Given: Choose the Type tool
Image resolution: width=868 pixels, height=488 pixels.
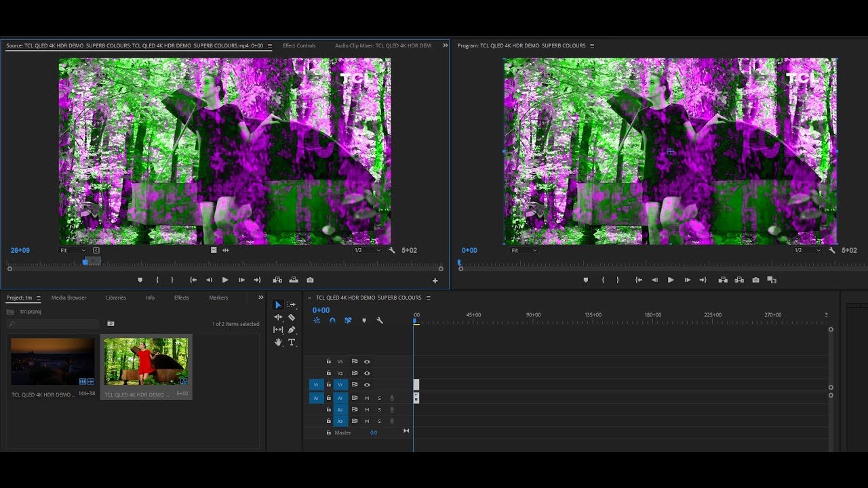Looking at the screenshot, I should [292, 342].
